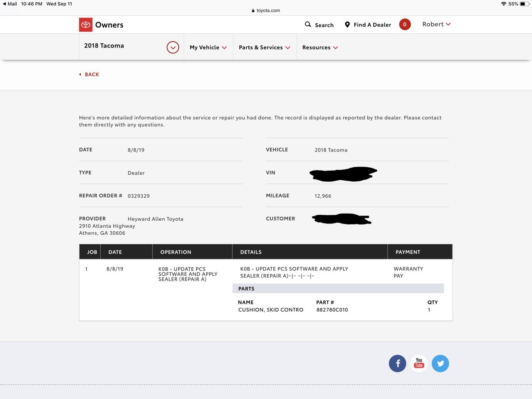Select the job number 1 cell
The width and height of the screenshot is (532, 399).
tap(87, 269)
